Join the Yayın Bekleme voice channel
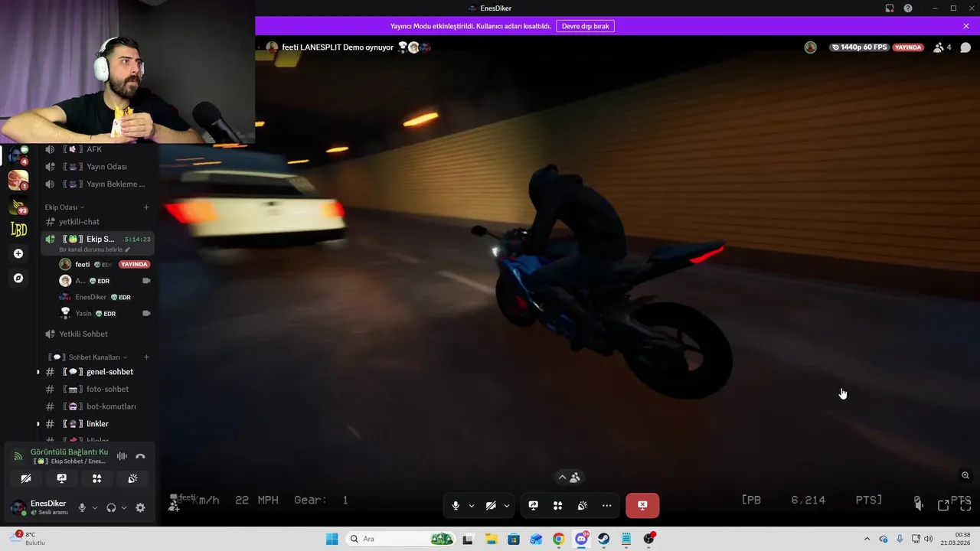Screen dimensions: 980x551 pyautogui.click(x=98, y=184)
